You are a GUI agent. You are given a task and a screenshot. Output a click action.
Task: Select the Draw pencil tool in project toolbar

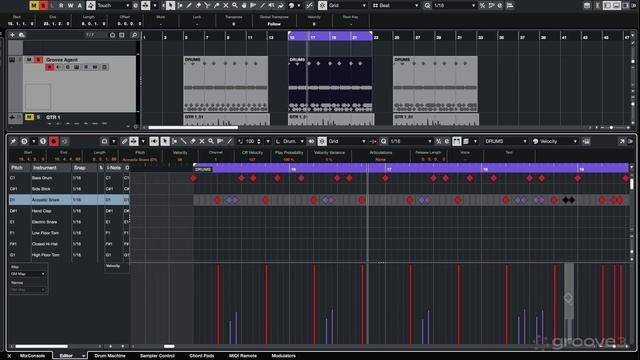pos(189,5)
